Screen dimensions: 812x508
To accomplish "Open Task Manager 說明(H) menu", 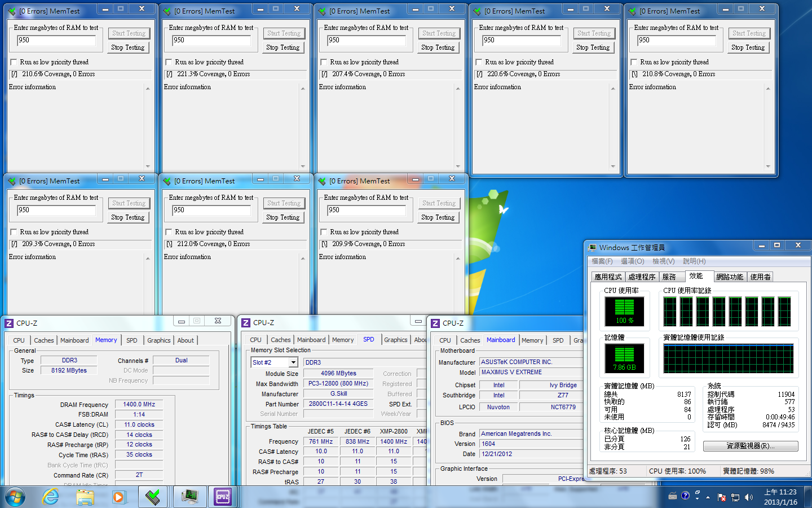I will (x=694, y=261).
